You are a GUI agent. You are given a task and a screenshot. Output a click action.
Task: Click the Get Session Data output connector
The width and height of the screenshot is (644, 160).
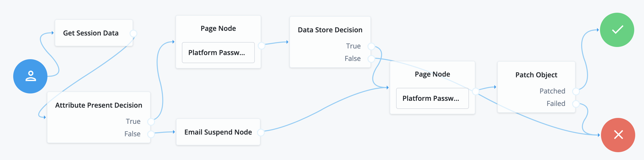tap(133, 33)
